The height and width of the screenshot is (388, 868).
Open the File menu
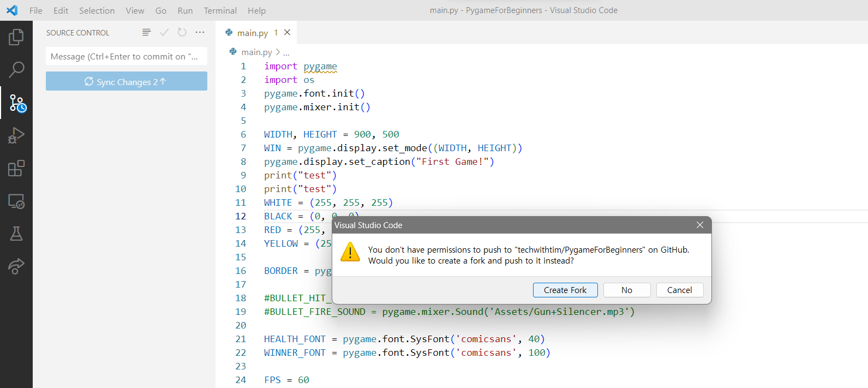point(36,10)
